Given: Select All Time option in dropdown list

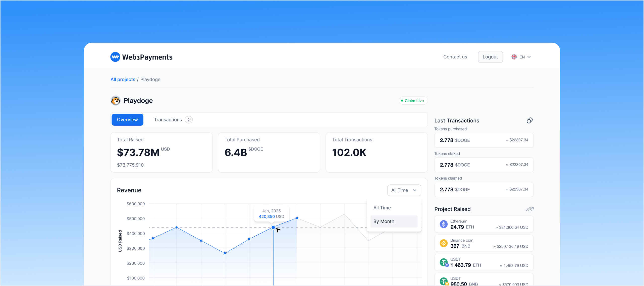Looking at the screenshot, I should [394, 208].
